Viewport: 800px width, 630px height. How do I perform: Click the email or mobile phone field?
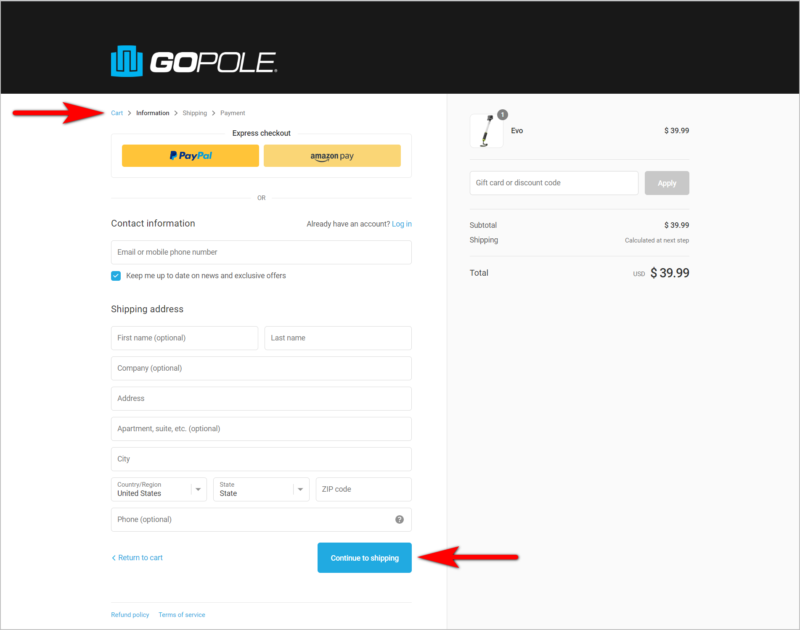[261, 252]
